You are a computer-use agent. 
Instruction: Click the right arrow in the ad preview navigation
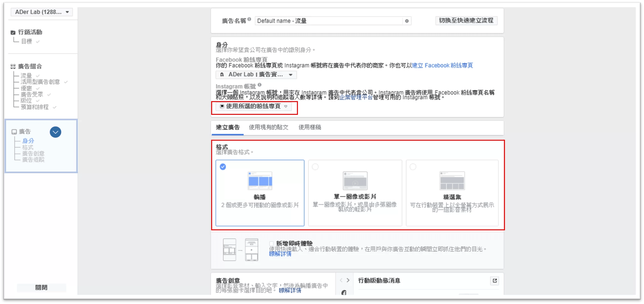(348, 280)
